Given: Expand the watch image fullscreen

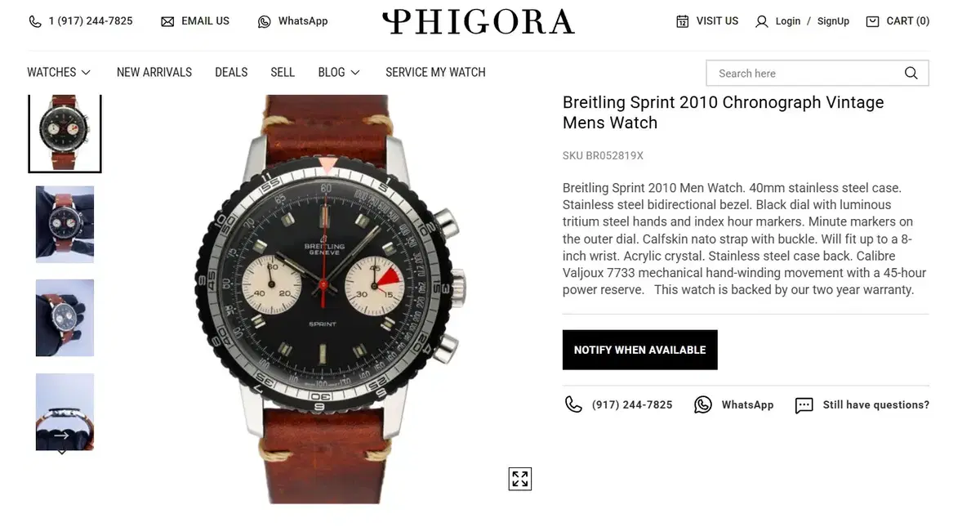Looking at the screenshot, I should 520,479.
